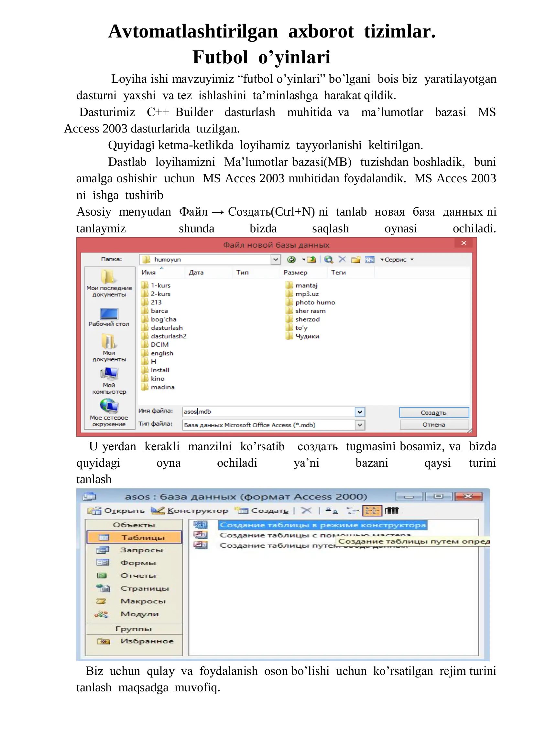Image resolution: width=535 pixels, height=756 pixels.
Task: Select Создание таблицы с помощью мастера
Action: (x=315, y=535)
